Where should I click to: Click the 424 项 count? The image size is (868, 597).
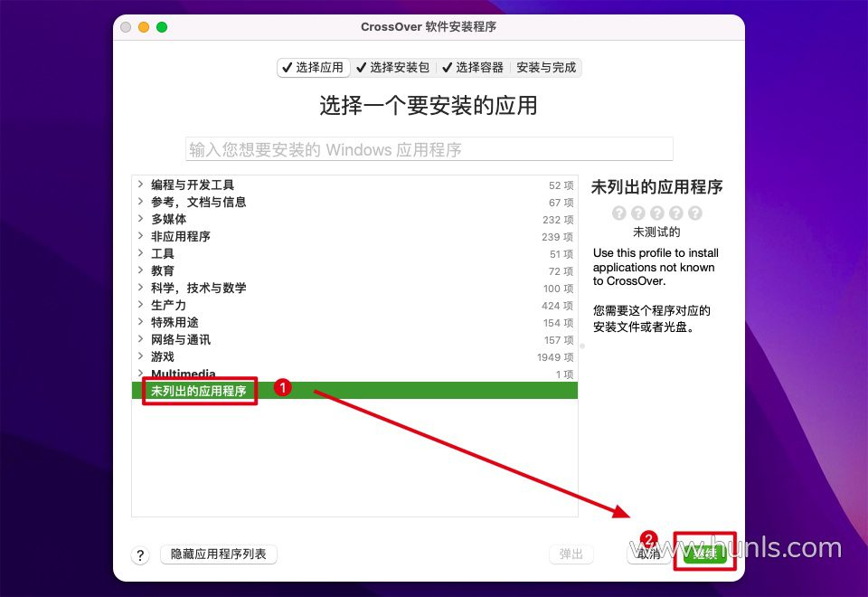pyautogui.click(x=558, y=306)
